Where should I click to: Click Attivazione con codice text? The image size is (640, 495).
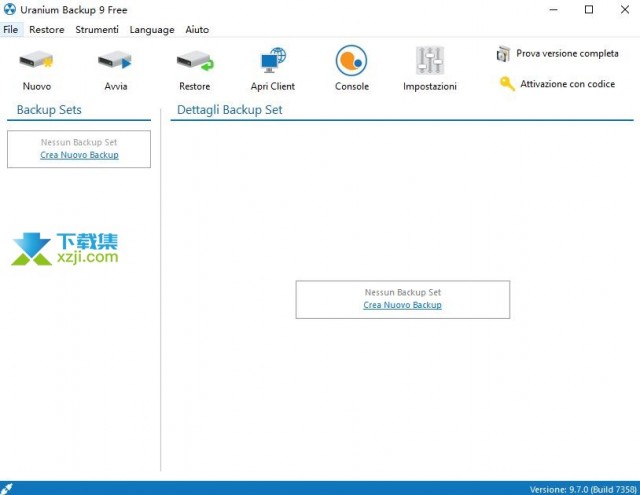(x=567, y=84)
